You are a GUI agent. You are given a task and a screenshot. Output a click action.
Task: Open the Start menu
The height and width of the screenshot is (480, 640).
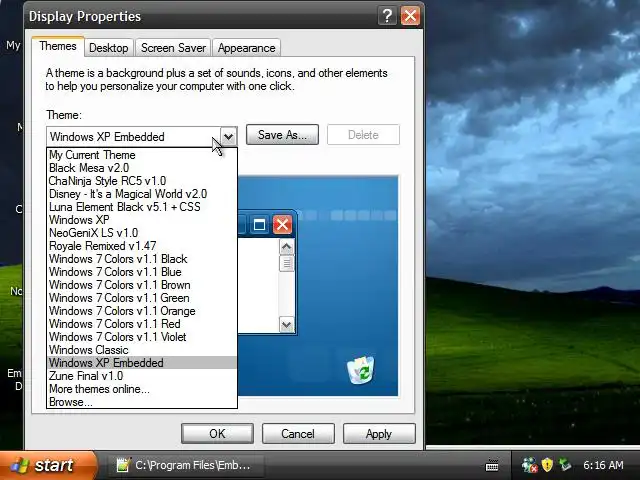(48, 465)
